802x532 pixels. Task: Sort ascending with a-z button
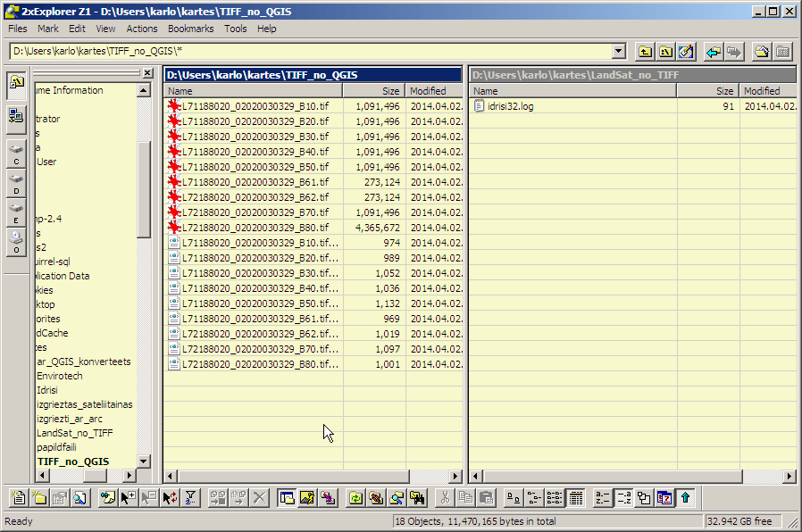(x=603, y=498)
